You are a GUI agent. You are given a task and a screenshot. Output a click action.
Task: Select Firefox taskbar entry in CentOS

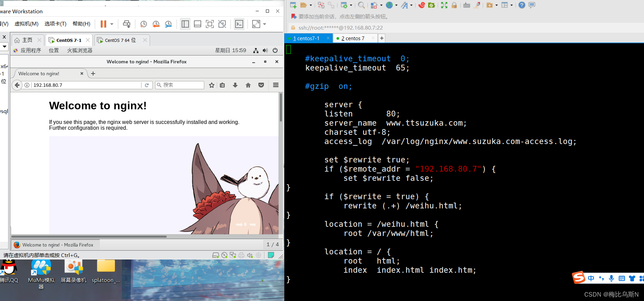tap(56, 245)
